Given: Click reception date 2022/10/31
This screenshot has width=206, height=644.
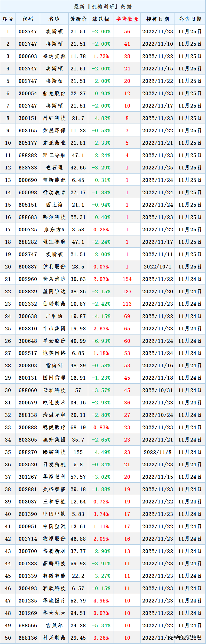Looking at the screenshot, I should click(158, 390).
